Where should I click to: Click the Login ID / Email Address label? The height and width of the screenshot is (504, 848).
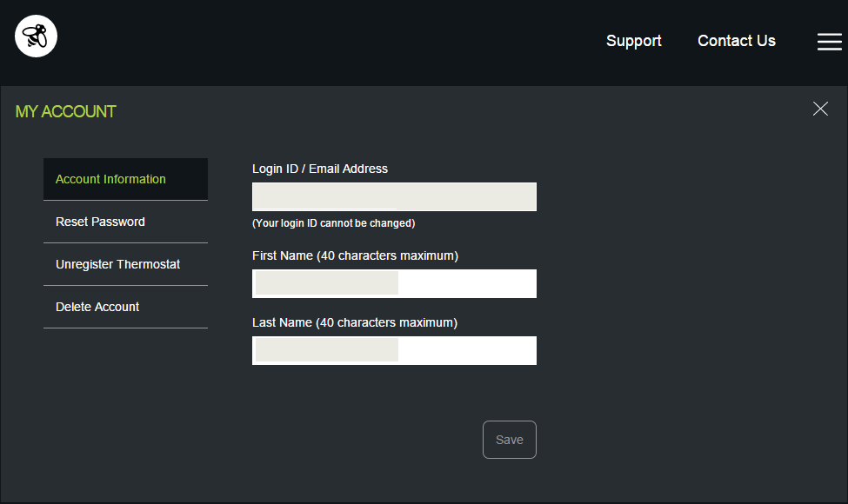319,169
